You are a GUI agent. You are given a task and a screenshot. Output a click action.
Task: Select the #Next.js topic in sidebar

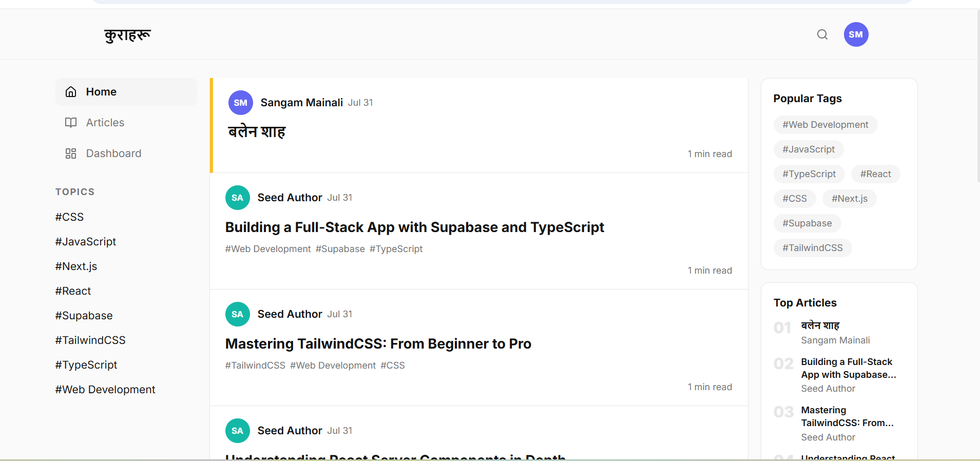tap(76, 266)
